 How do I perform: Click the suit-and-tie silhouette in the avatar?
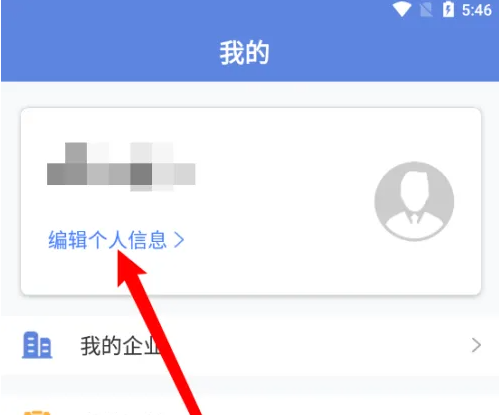(x=414, y=201)
